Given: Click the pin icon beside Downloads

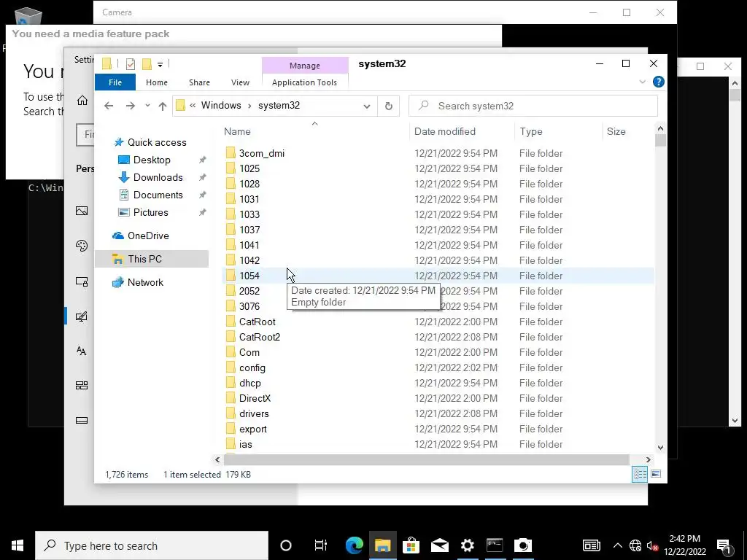Looking at the screenshot, I should point(203,178).
